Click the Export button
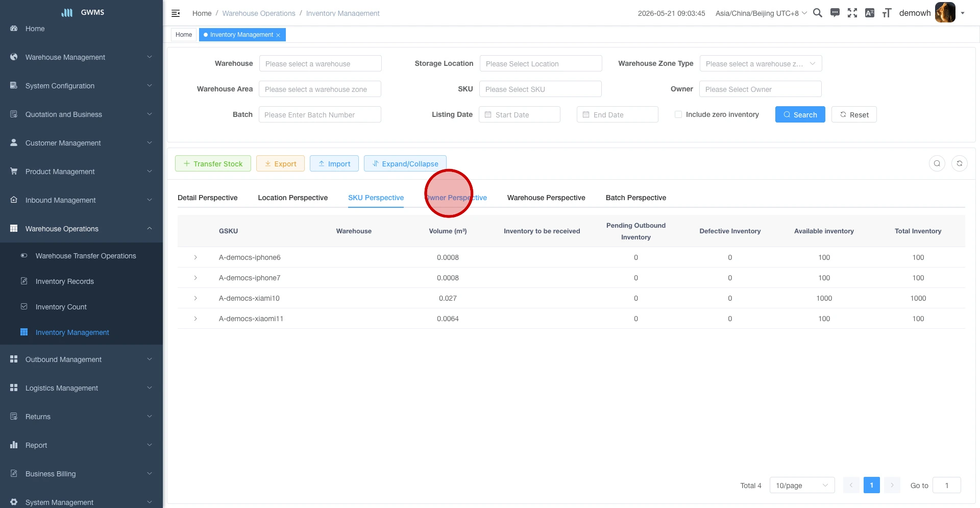 click(280, 163)
